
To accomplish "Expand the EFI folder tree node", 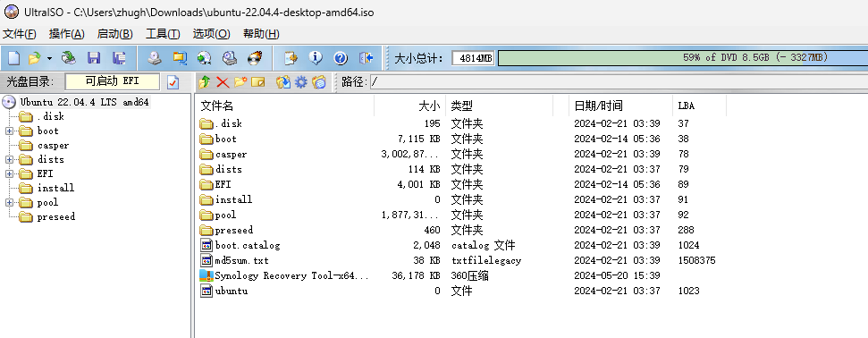I will [x=10, y=174].
